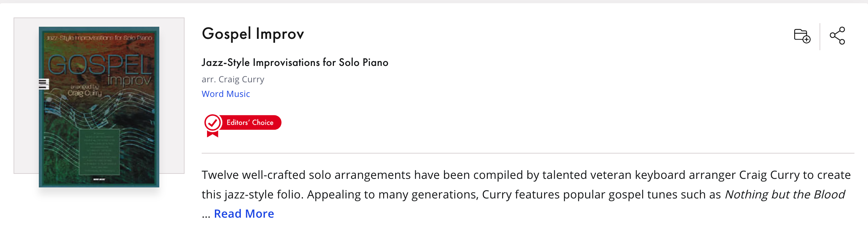868x238 pixels.
Task: Click the grey bar at page top
Action: pos(434,1)
